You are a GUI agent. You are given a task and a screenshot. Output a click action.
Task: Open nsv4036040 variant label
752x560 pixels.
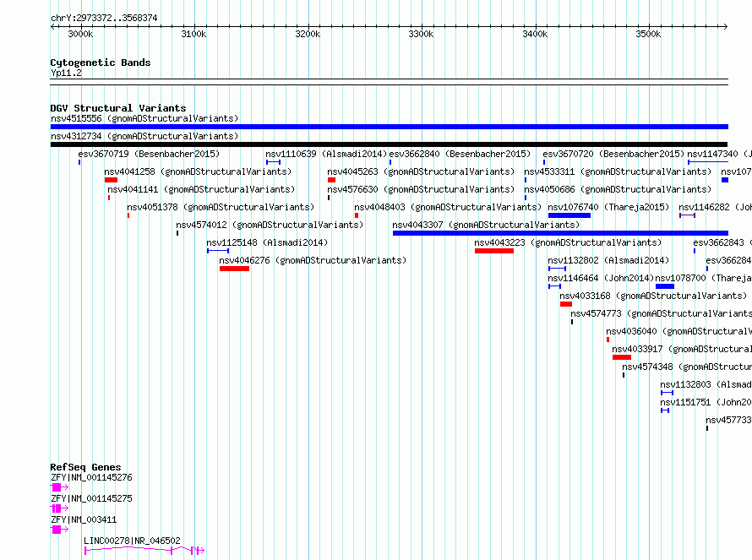click(x=678, y=331)
